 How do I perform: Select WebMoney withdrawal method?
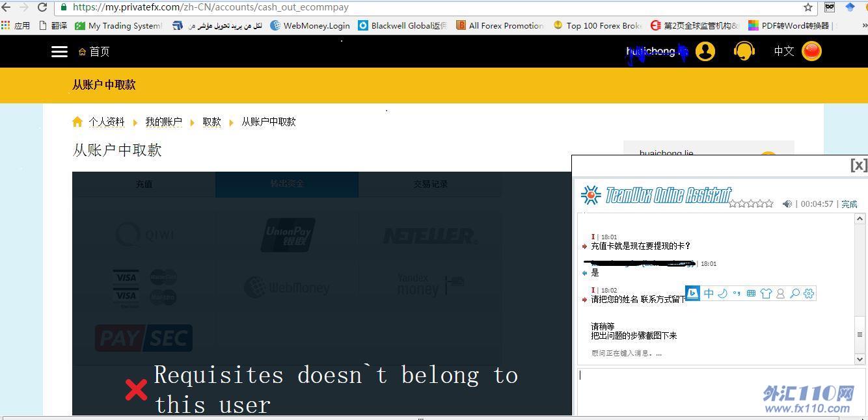(287, 287)
